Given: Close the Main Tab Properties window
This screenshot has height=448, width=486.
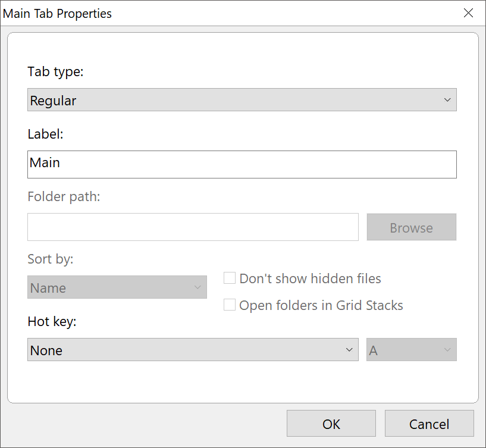Looking at the screenshot, I should pos(469,13).
